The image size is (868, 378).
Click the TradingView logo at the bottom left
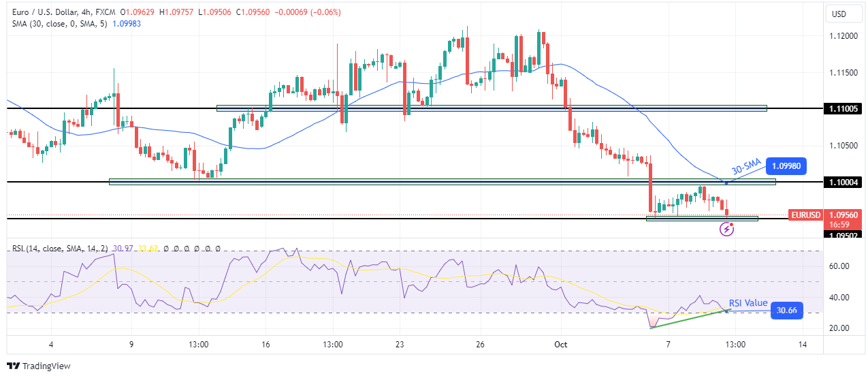39,366
